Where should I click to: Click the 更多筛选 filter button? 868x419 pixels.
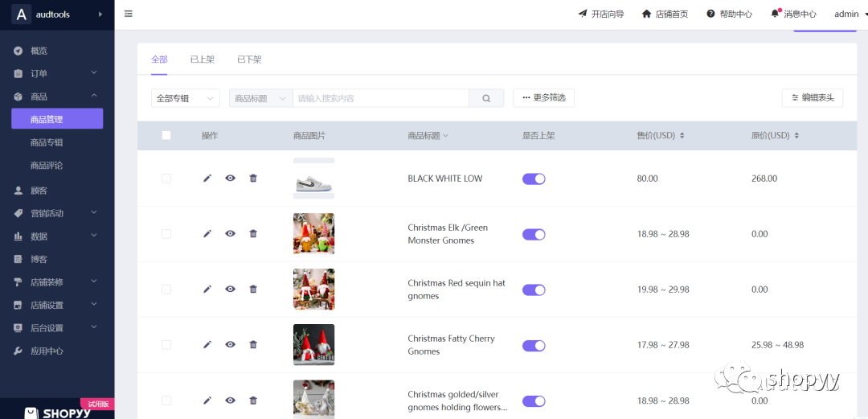543,98
